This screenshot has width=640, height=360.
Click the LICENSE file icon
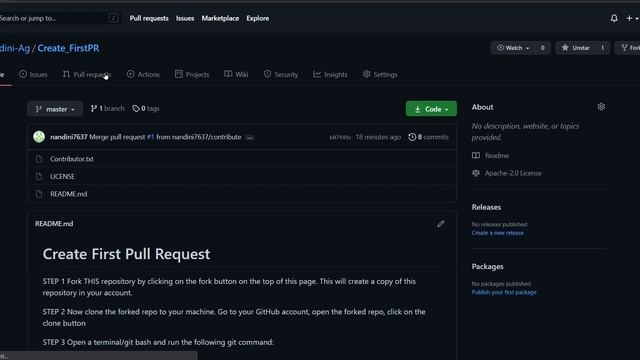39,176
